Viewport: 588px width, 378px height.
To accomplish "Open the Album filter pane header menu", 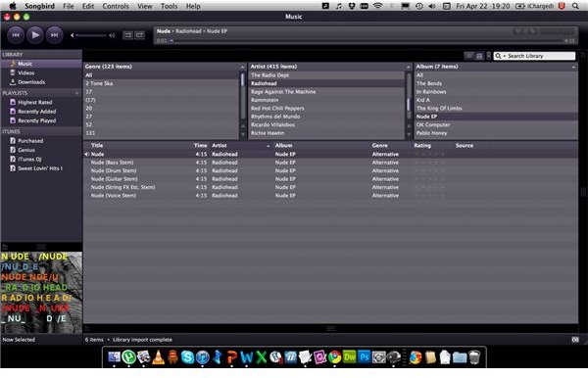I will 573,67.
